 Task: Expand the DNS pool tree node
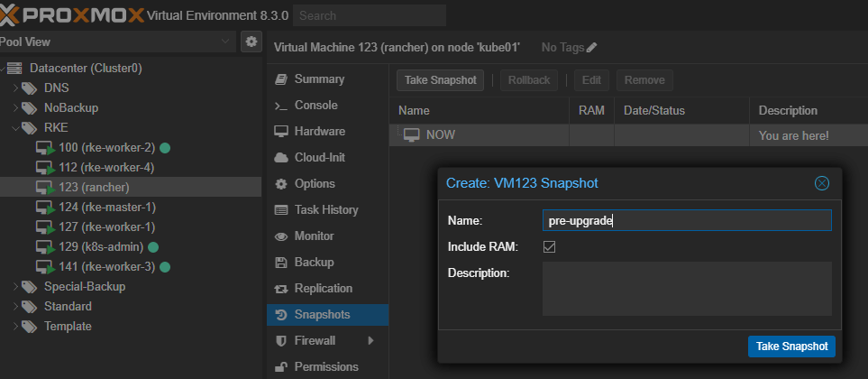(15, 88)
